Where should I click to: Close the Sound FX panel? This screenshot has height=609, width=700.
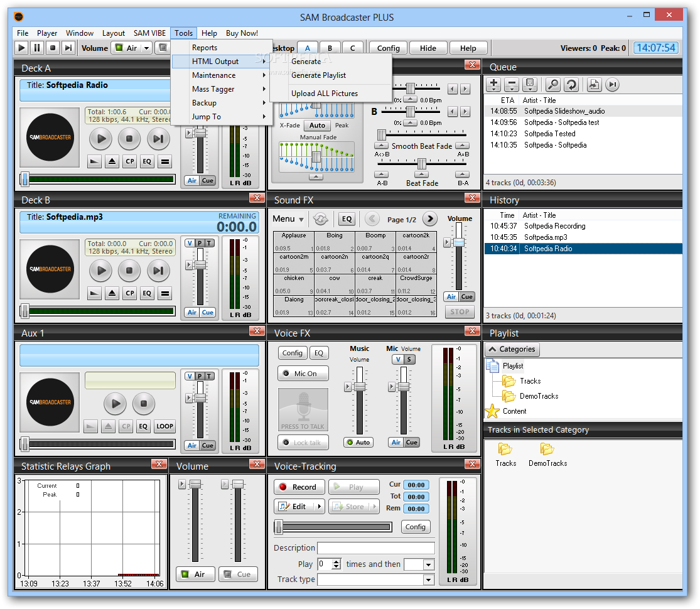click(x=472, y=198)
